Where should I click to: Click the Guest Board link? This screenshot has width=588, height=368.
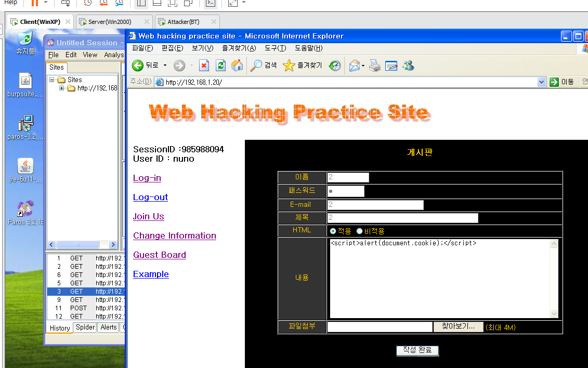click(160, 255)
